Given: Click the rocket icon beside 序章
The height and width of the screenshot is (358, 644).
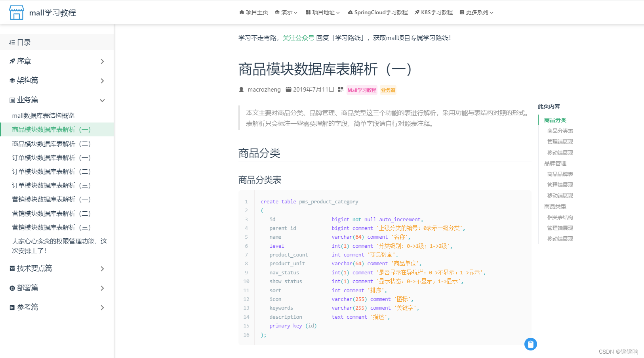Looking at the screenshot, I should tap(12, 61).
